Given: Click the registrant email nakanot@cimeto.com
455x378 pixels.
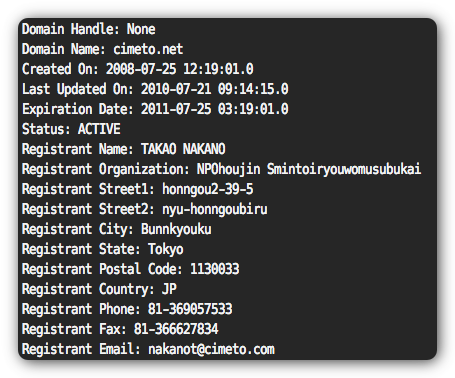Looking at the screenshot, I should click(x=211, y=349).
